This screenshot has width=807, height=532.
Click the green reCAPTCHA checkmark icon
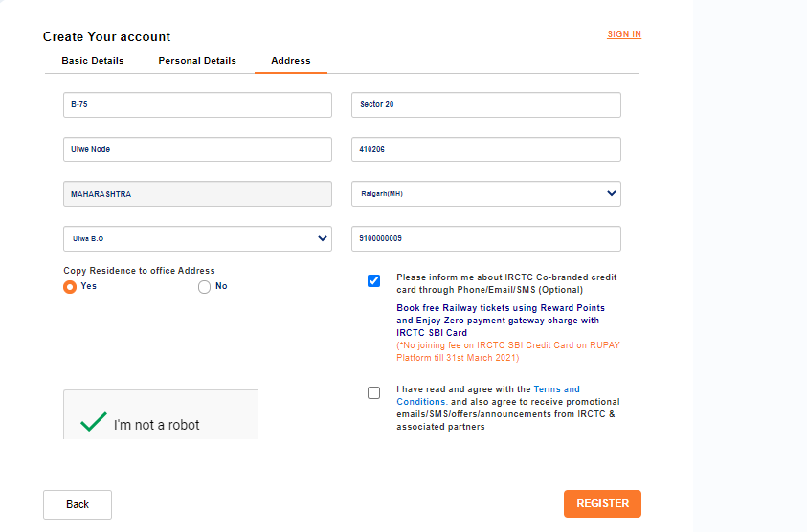pos(93,423)
